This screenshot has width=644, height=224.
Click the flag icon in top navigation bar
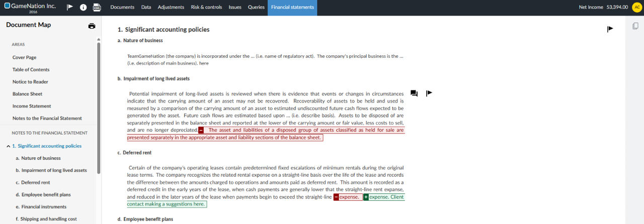pos(70,8)
